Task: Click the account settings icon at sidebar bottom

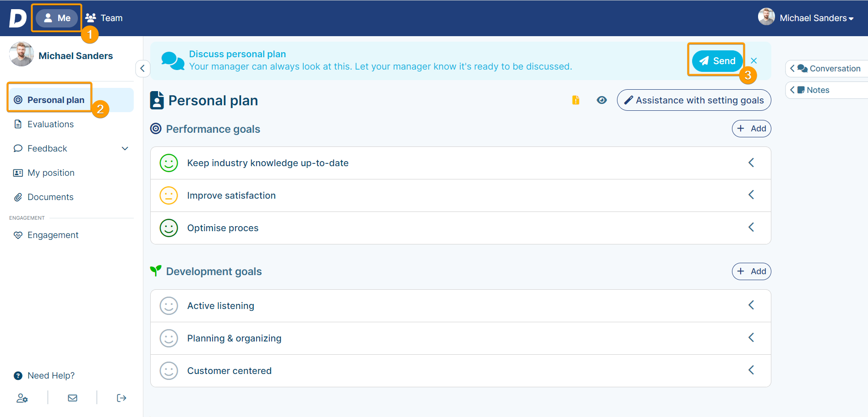Action: click(22, 398)
